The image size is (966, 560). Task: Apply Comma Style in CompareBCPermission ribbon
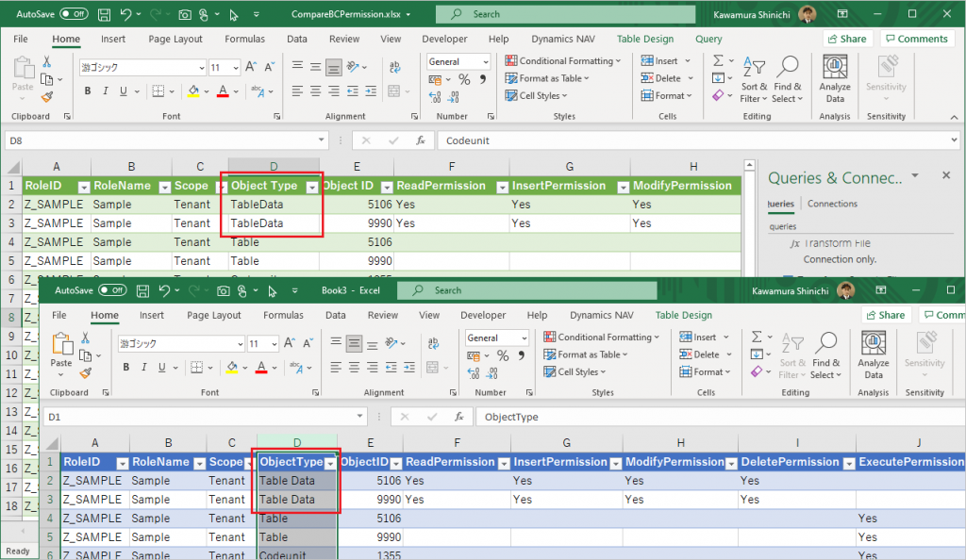point(482,79)
